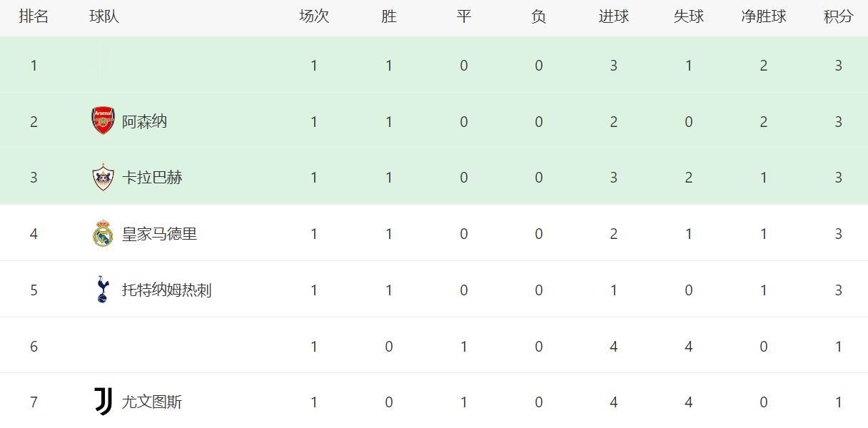The width and height of the screenshot is (868, 428).
Task: Click the 失球 column header
Action: 689,16
